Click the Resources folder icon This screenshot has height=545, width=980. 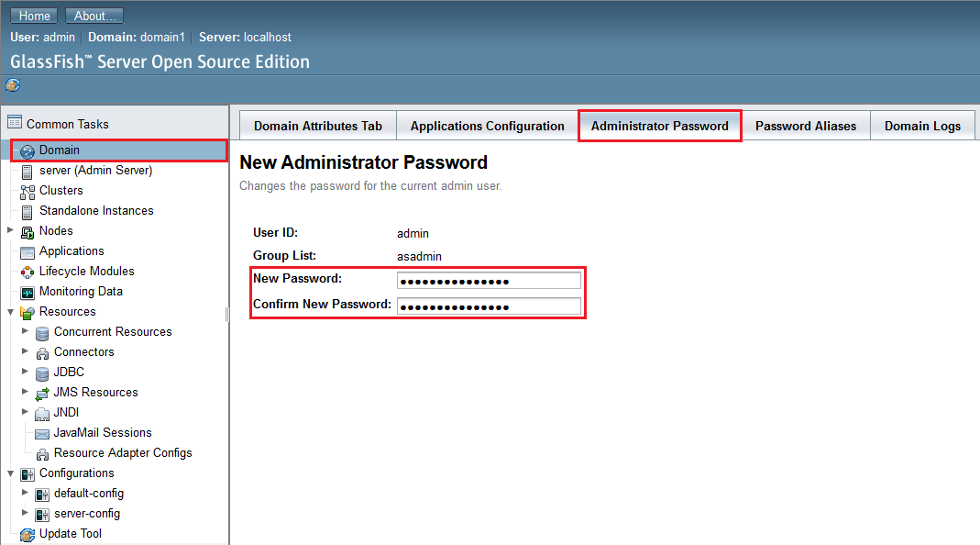(x=27, y=313)
